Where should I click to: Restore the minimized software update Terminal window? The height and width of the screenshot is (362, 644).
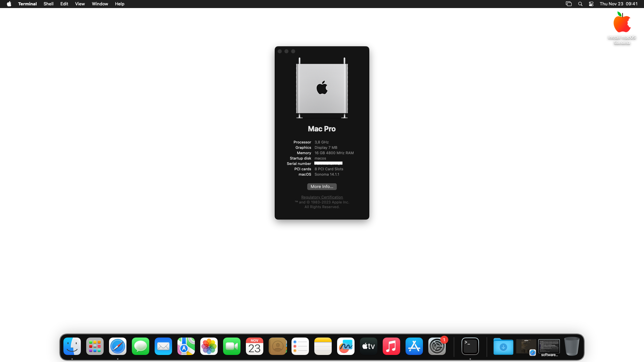[549, 346]
